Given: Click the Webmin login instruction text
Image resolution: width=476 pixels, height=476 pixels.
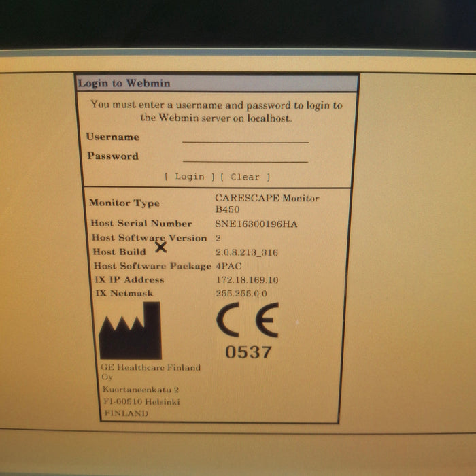Looking at the screenshot, I should [x=216, y=111].
